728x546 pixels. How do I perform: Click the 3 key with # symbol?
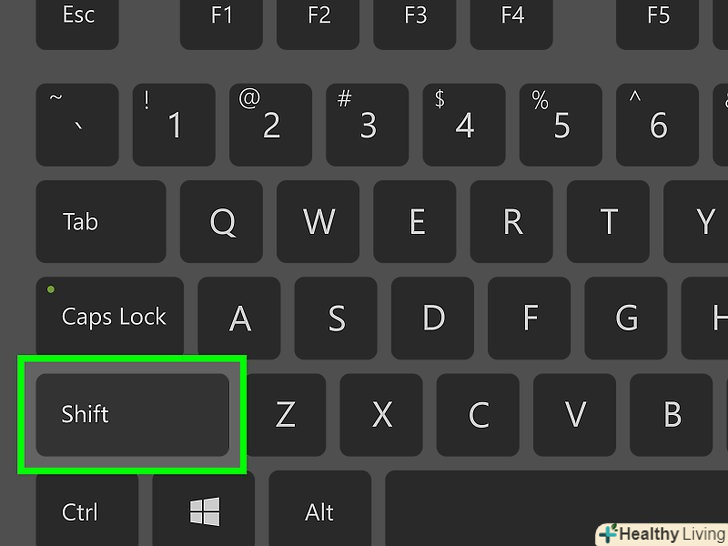tap(367, 125)
